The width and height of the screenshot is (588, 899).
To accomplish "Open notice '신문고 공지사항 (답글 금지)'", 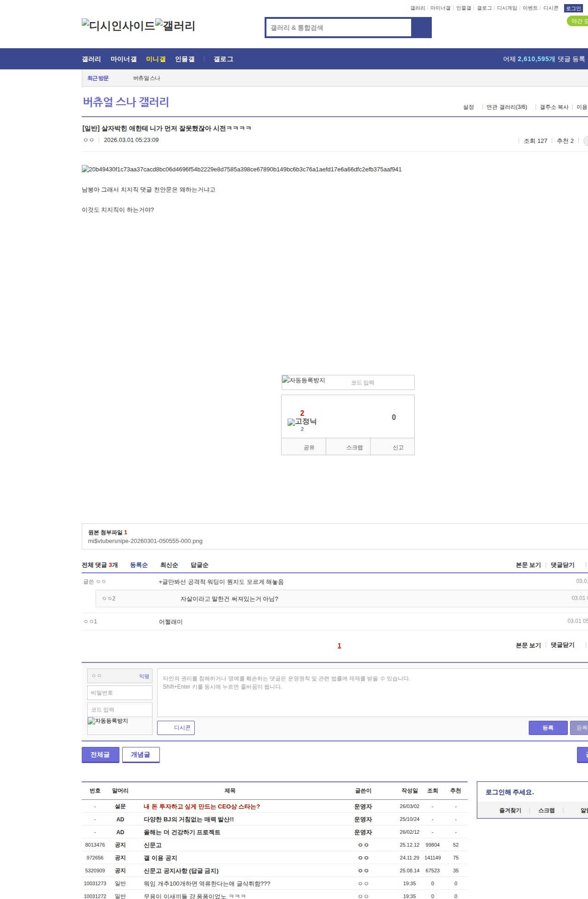I will coord(181,871).
